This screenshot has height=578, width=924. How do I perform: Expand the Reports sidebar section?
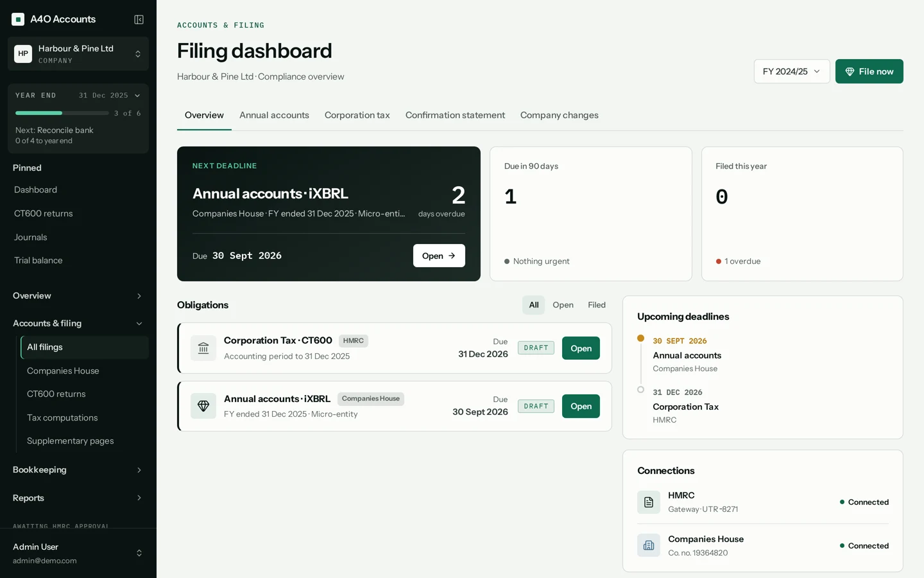tap(78, 498)
